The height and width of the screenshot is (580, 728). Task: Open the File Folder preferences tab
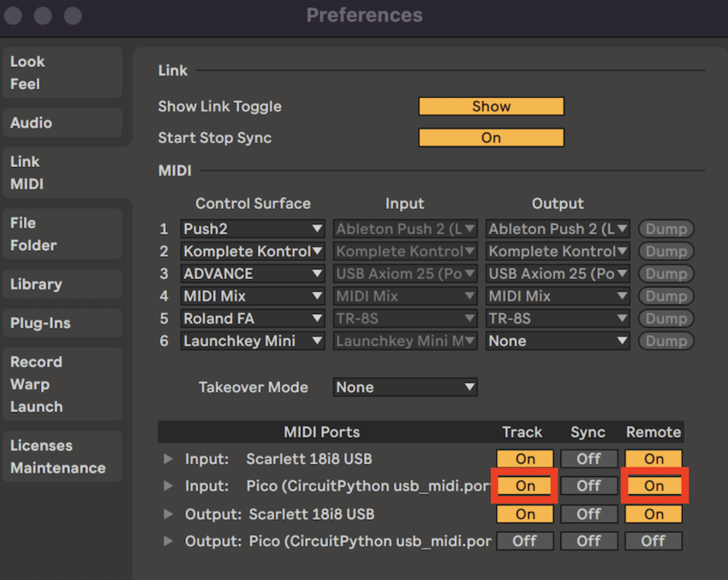(x=62, y=234)
